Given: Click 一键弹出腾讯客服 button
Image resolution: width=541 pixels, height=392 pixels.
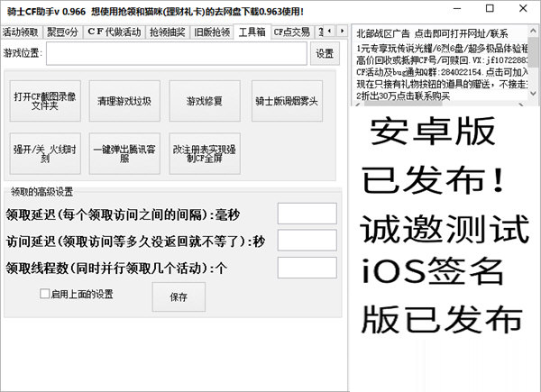Looking at the screenshot, I should point(124,153).
